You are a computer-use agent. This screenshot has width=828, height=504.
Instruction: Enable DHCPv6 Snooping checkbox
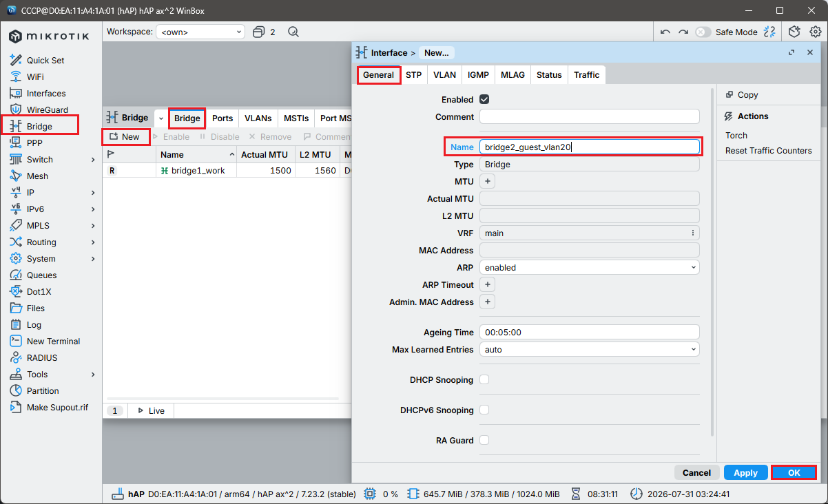coord(484,410)
